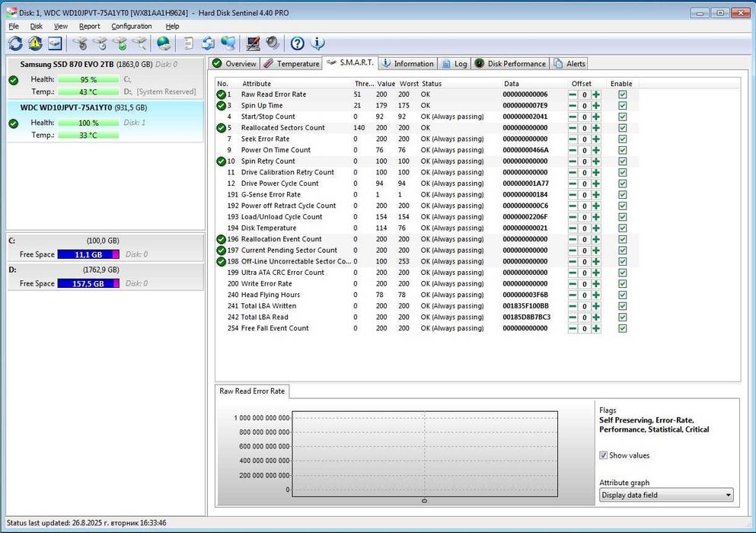Uncheck Enable for Reallocated Sectors Count
This screenshot has width=756, height=533.
622,128
